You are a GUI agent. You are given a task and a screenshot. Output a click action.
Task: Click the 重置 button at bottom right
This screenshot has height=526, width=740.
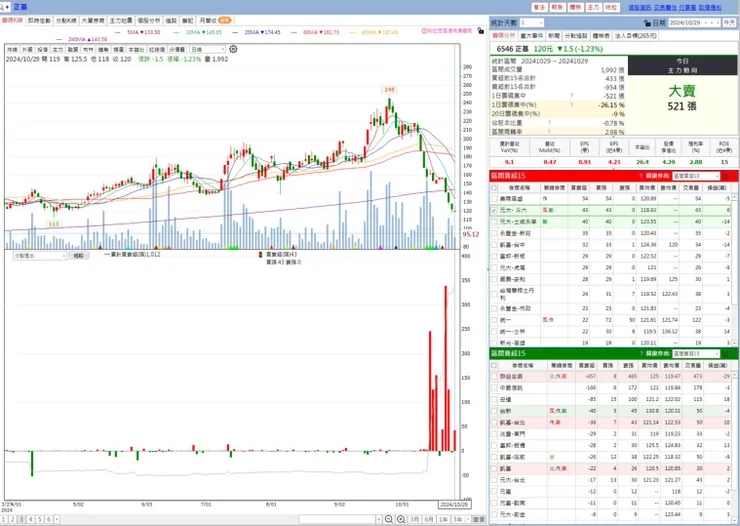coord(479,519)
